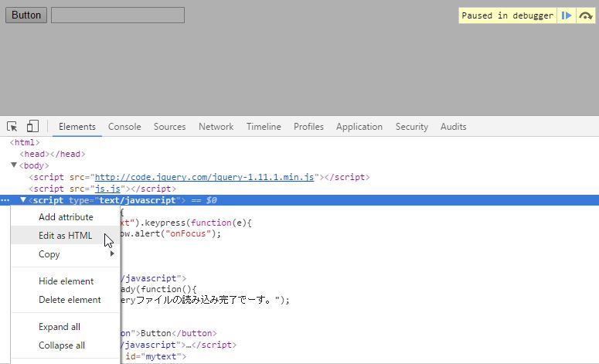
Task: Click the keypress(function(e){ code line
Action: [185, 223]
